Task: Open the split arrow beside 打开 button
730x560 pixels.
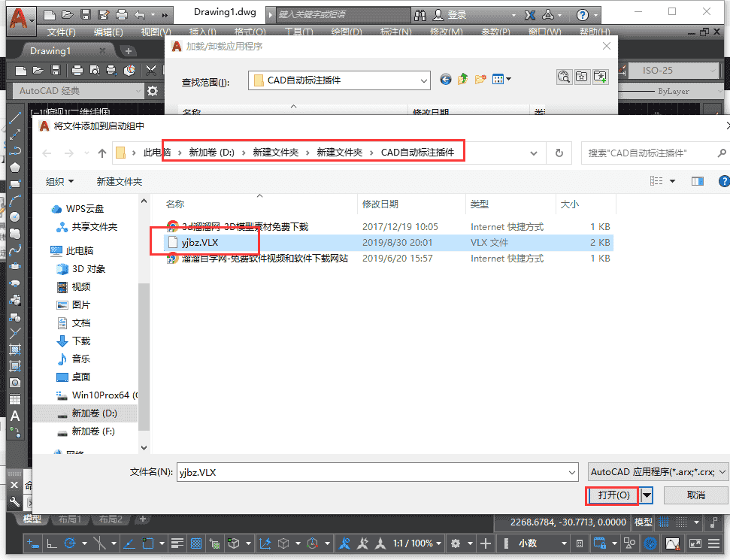Action: (x=647, y=495)
